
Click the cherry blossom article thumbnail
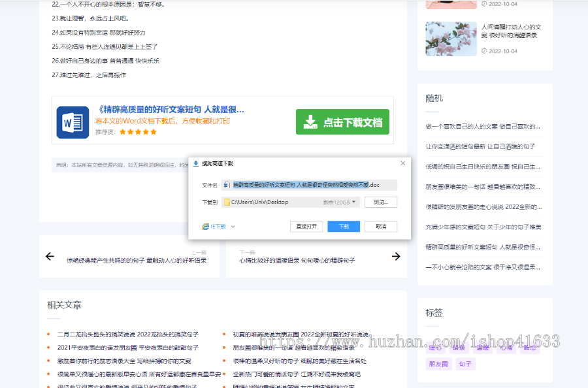tap(451, 39)
